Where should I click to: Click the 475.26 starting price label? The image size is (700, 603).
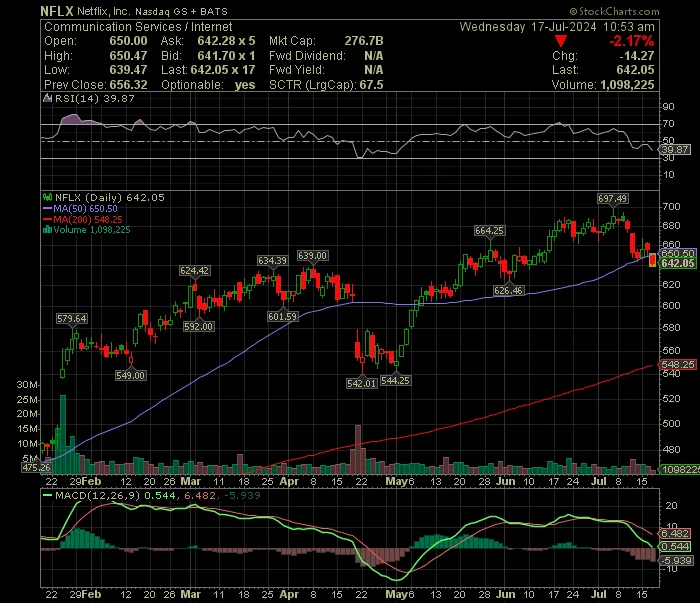click(x=37, y=467)
